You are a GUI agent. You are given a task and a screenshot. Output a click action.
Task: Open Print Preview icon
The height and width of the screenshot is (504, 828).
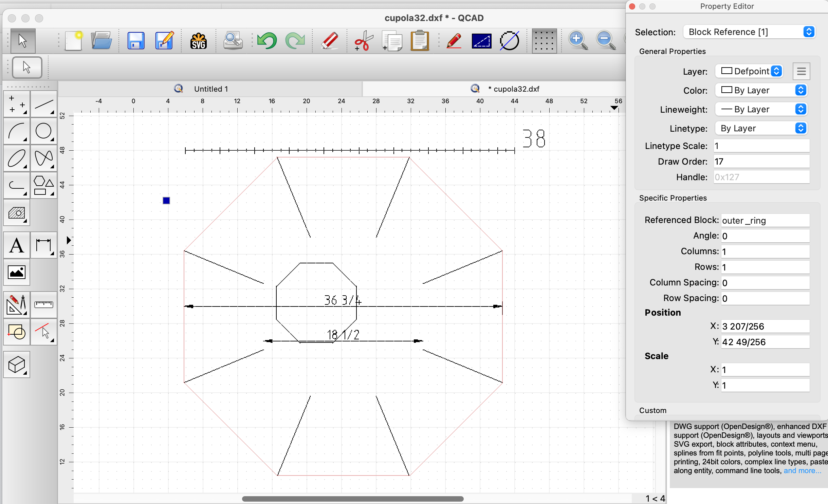(233, 41)
